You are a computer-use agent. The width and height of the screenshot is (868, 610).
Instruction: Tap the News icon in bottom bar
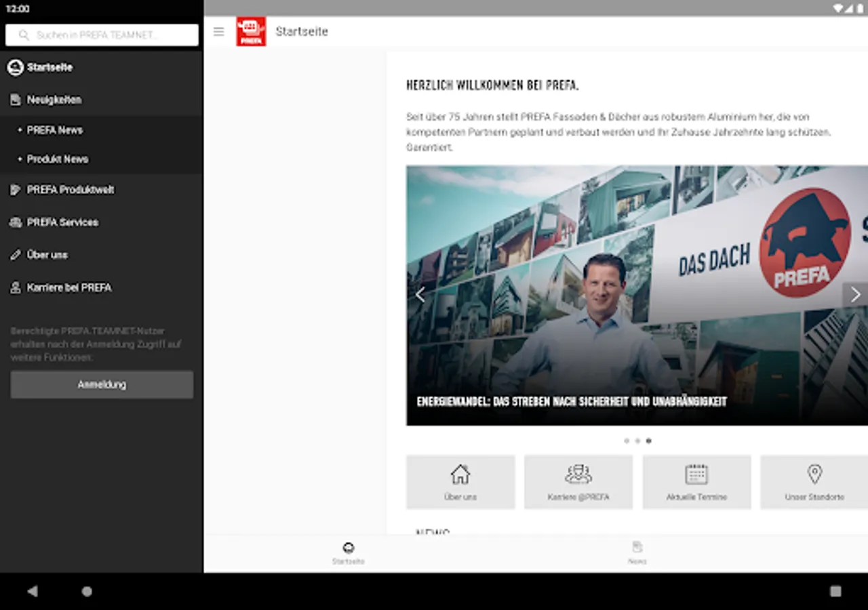(x=637, y=547)
